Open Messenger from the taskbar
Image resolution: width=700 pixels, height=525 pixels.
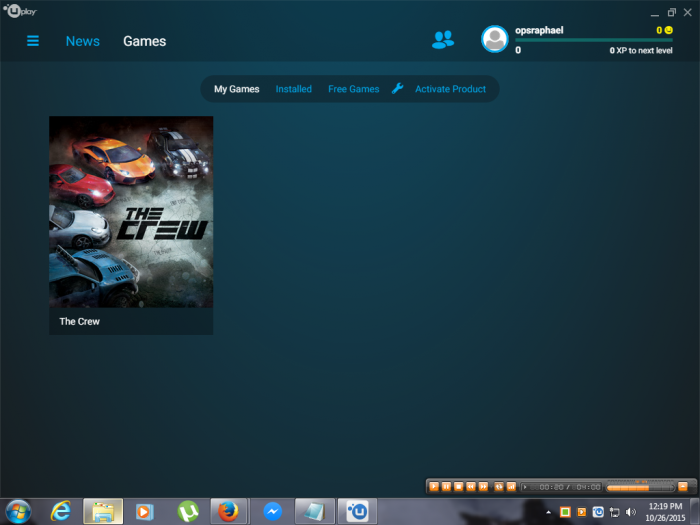coord(272,512)
